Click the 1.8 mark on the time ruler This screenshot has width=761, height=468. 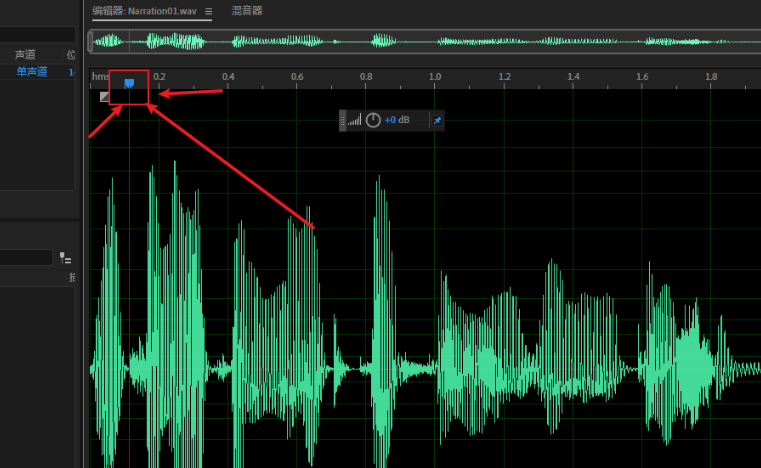[x=711, y=77]
